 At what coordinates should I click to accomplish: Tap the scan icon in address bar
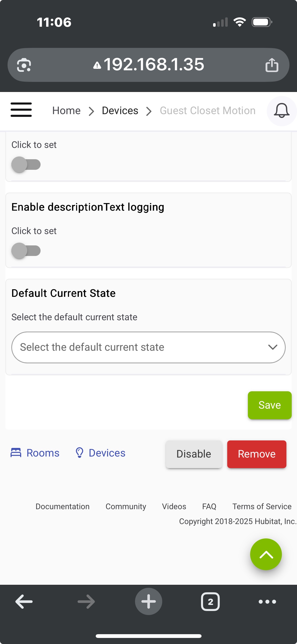tap(24, 65)
